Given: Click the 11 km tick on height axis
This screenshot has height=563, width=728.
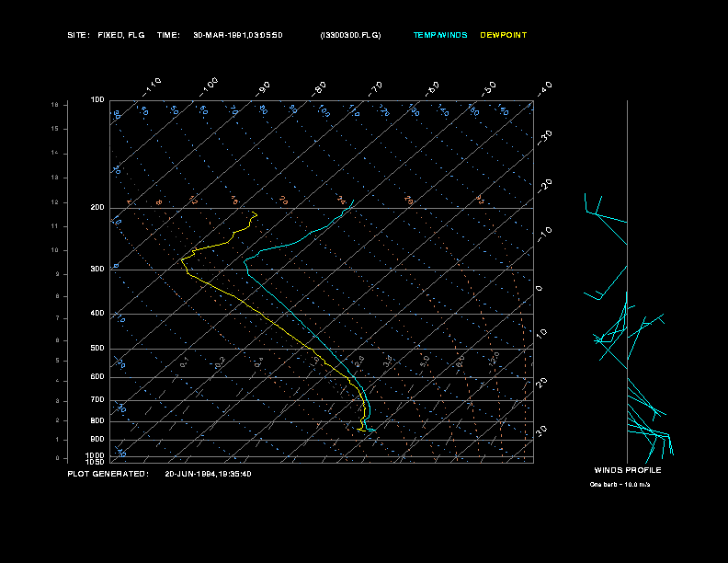Looking at the screenshot, I should [55, 226].
